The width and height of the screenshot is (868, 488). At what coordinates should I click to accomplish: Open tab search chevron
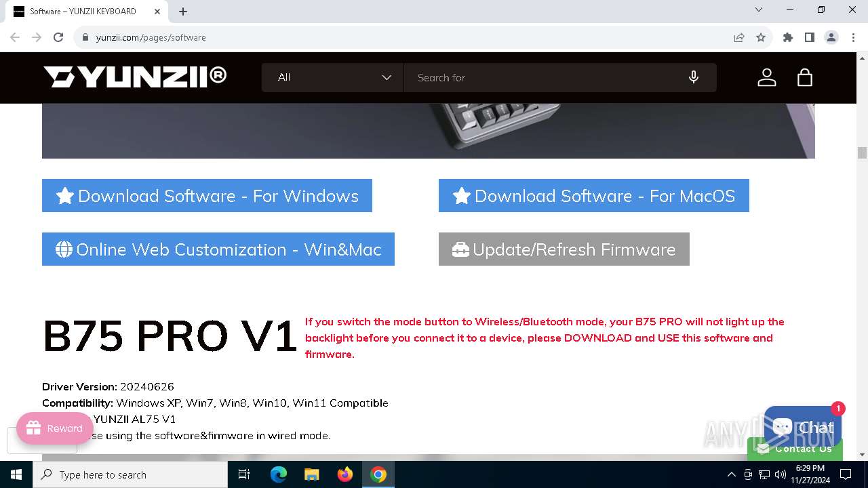pyautogui.click(x=759, y=10)
